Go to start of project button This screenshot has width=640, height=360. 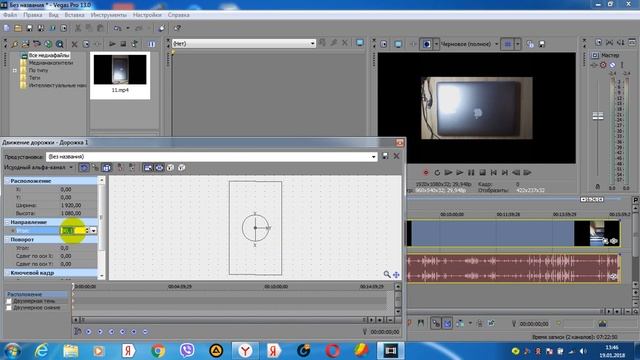point(493,173)
